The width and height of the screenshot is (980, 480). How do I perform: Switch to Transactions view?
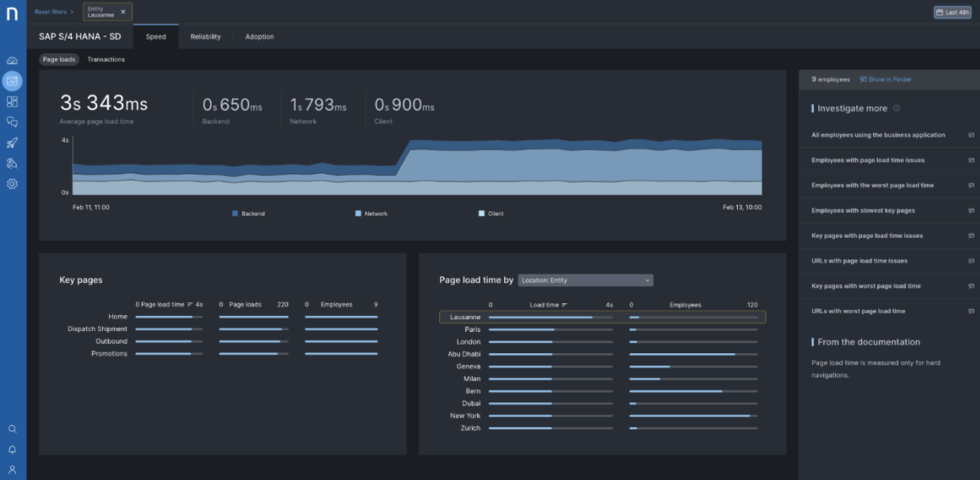[106, 59]
